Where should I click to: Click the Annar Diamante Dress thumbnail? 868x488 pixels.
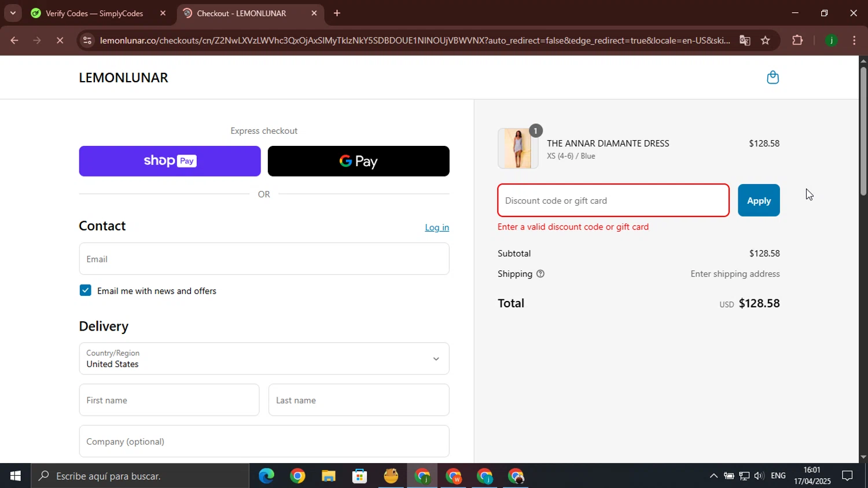518,149
